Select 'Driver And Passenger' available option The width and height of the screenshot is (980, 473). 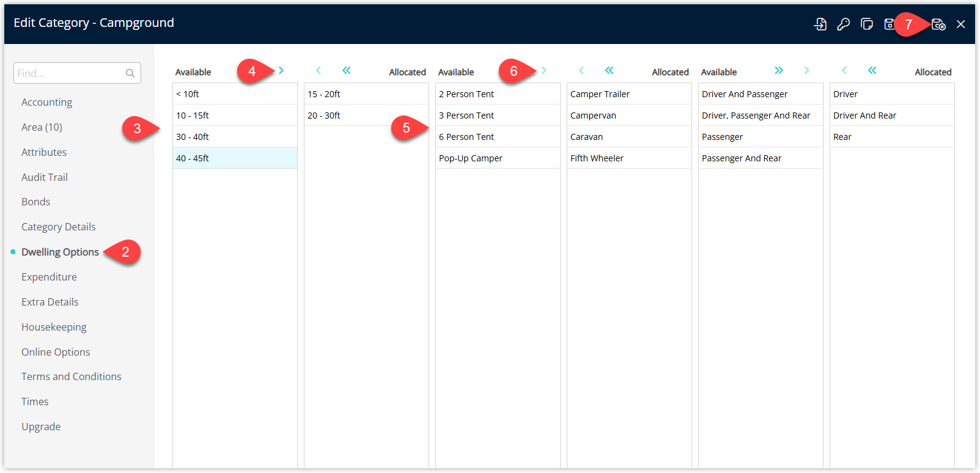point(761,94)
